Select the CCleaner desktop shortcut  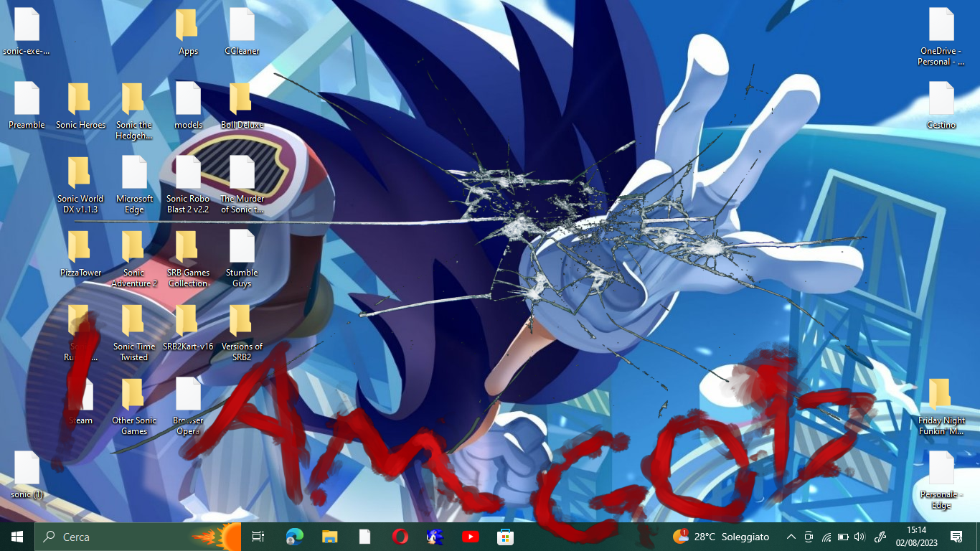[242, 32]
